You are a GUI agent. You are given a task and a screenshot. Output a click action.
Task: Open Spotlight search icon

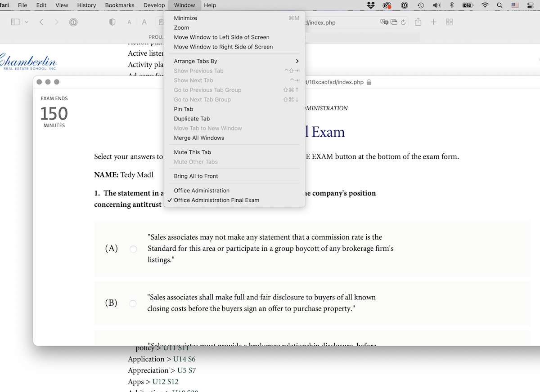tap(500, 5)
